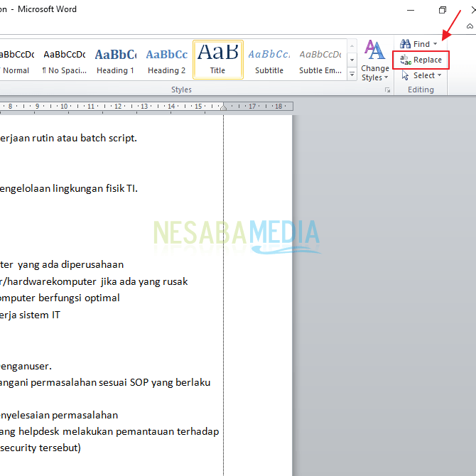
Task: Click the Replace button in Editing group
Action: pos(421,60)
